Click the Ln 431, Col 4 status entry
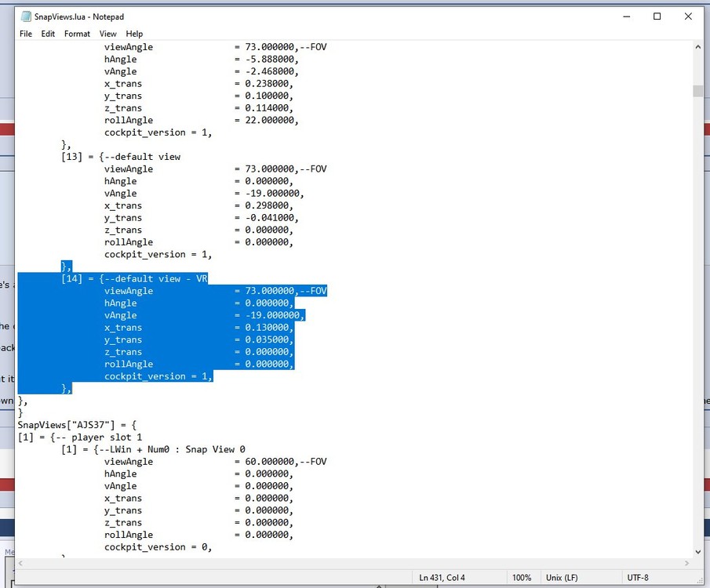The height and width of the screenshot is (588, 710). click(442, 578)
